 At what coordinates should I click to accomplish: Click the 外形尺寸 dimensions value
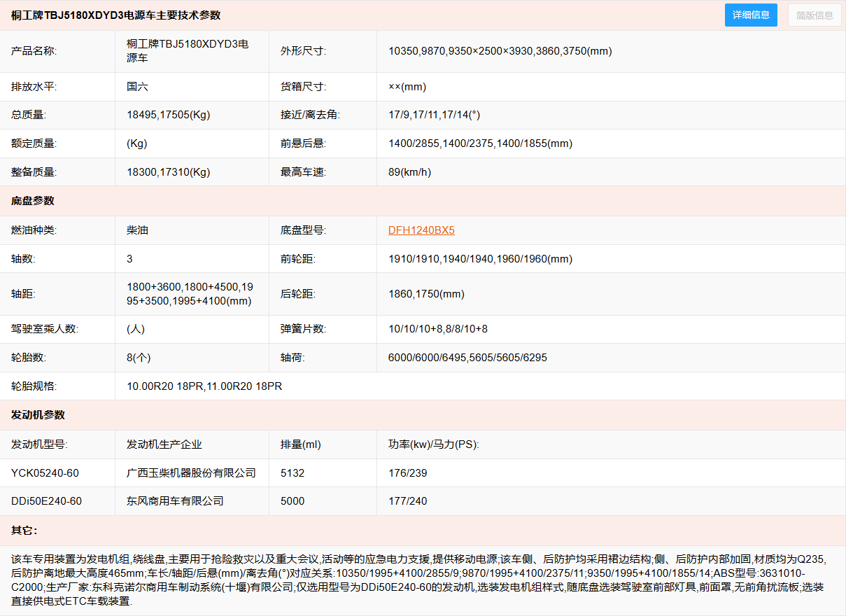[x=500, y=51]
